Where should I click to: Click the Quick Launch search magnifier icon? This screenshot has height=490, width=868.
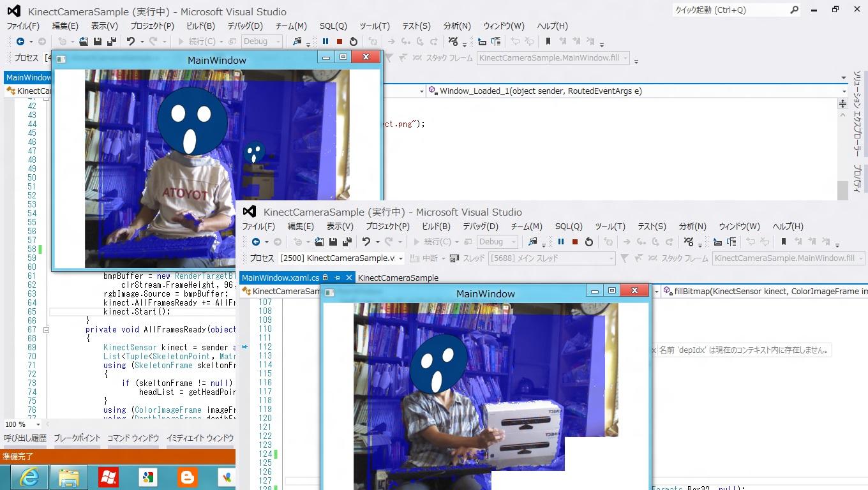(794, 10)
